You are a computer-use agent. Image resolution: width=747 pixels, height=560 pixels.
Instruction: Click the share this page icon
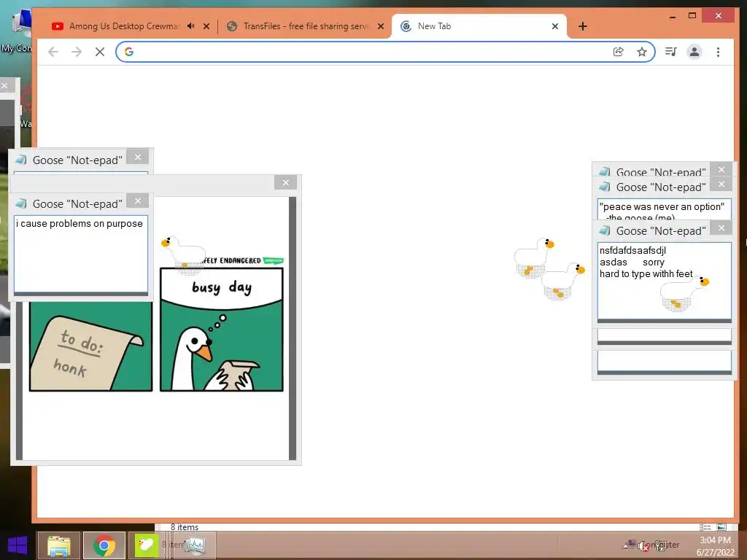point(619,52)
